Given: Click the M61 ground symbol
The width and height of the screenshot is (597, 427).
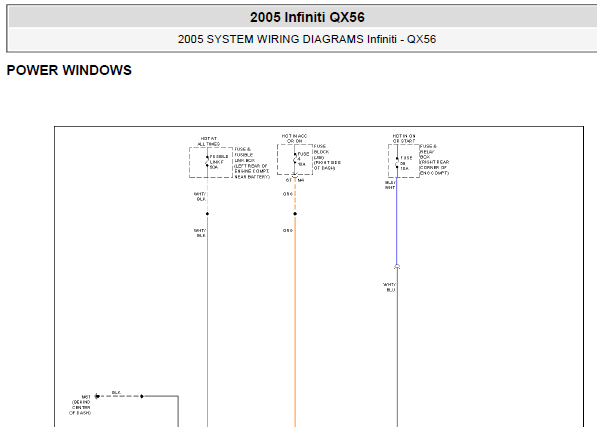Looking at the screenshot, I should click(97, 396).
